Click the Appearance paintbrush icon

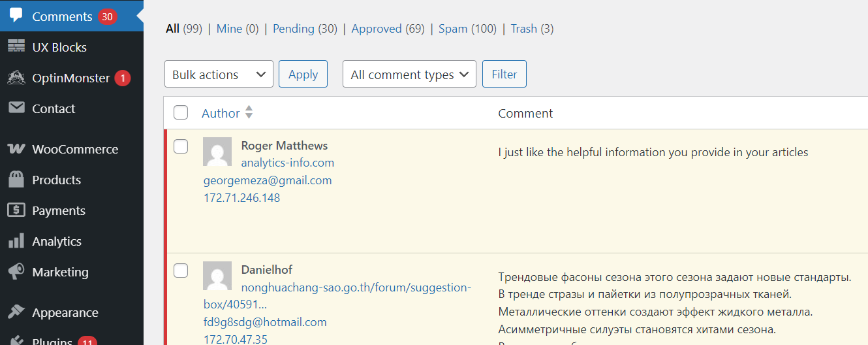click(x=16, y=312)
